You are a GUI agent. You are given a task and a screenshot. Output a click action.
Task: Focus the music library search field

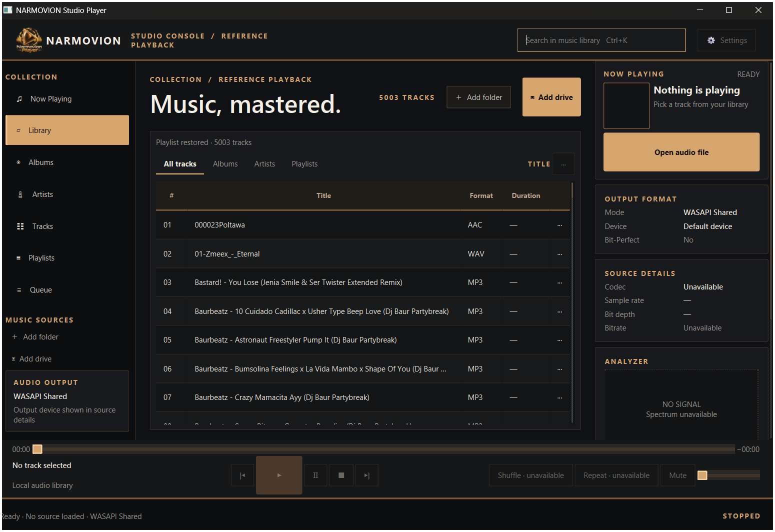601,40
